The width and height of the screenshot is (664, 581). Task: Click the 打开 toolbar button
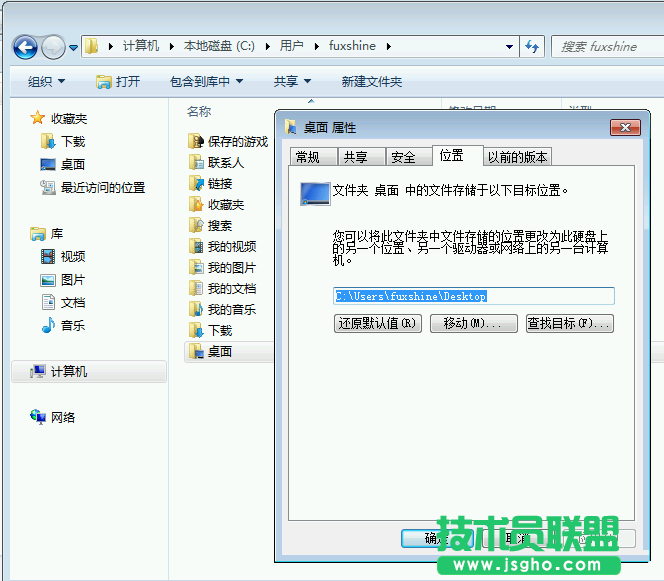[x=118, y=81]
